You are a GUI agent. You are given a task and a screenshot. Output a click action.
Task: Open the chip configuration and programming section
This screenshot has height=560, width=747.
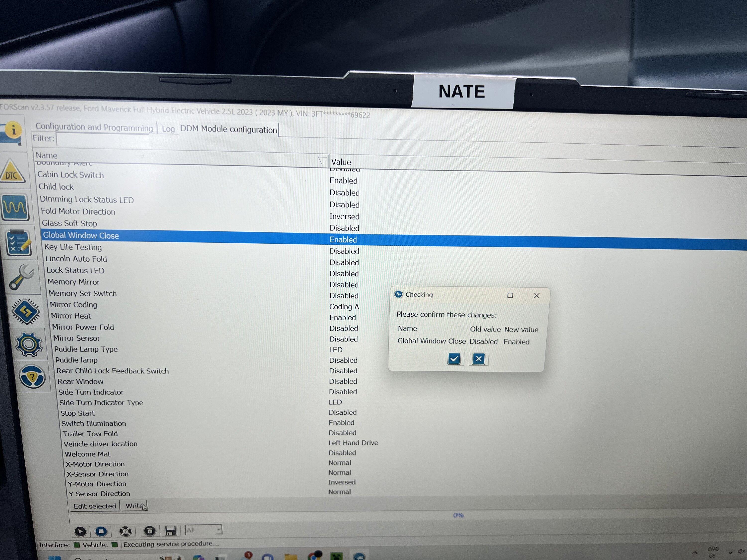pos(26,312)
